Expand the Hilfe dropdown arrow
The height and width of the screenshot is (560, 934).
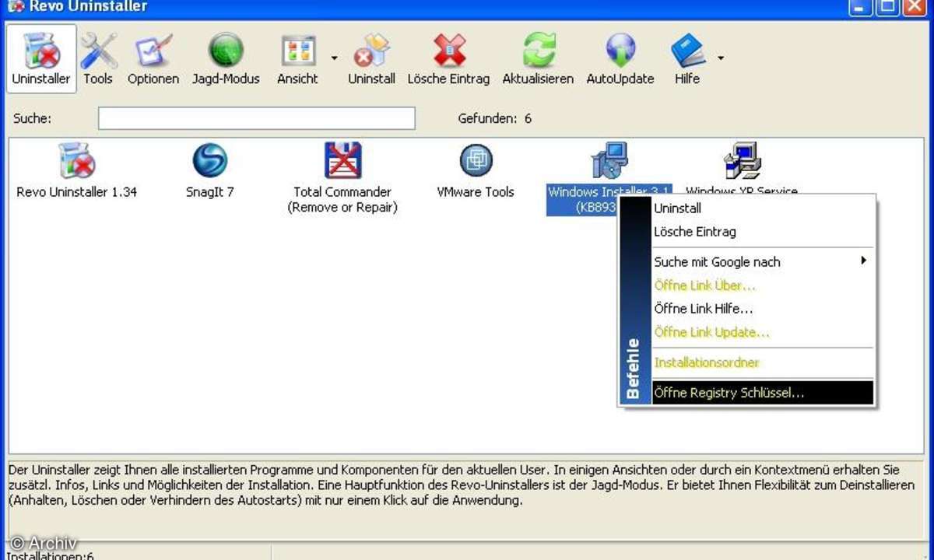721,58
